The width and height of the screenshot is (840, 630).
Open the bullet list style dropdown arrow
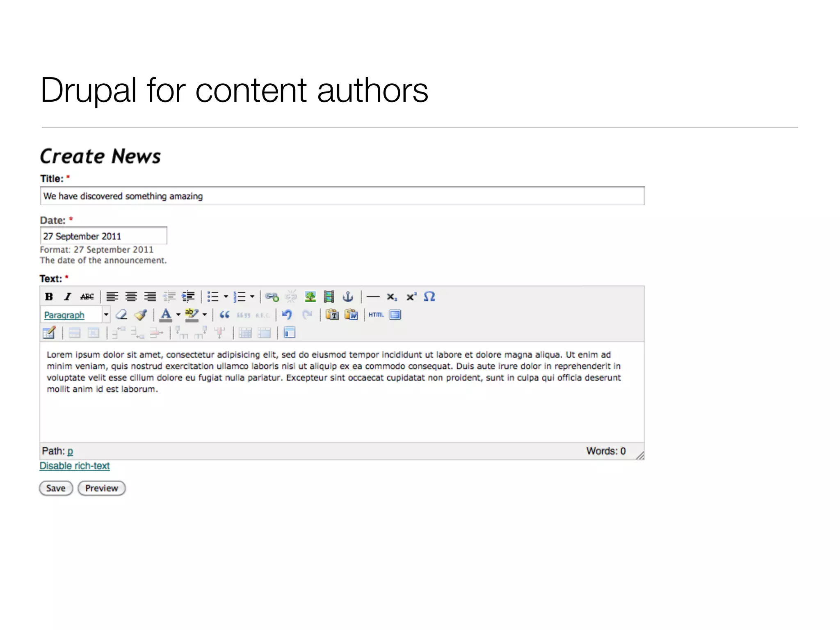point(226,297)
